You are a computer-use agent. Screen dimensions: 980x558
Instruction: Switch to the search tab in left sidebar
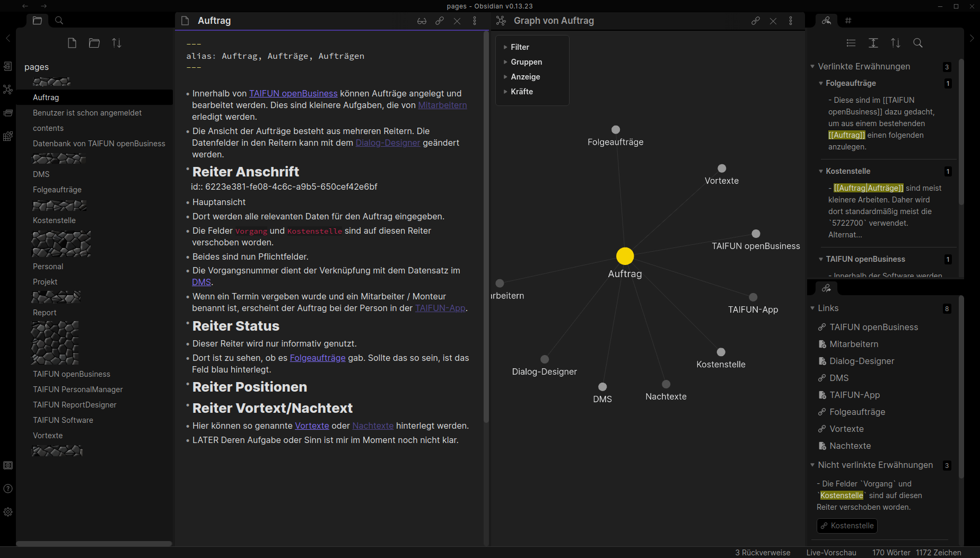[58, 20]
